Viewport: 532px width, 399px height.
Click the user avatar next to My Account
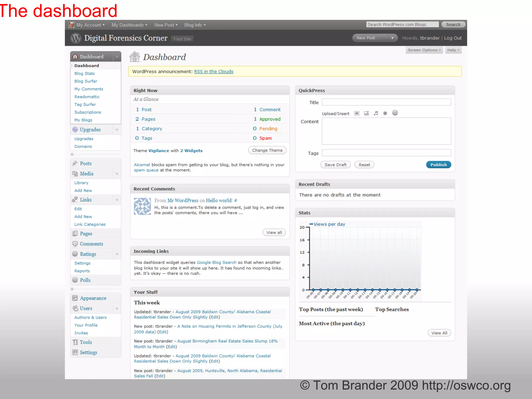(71, 25)
